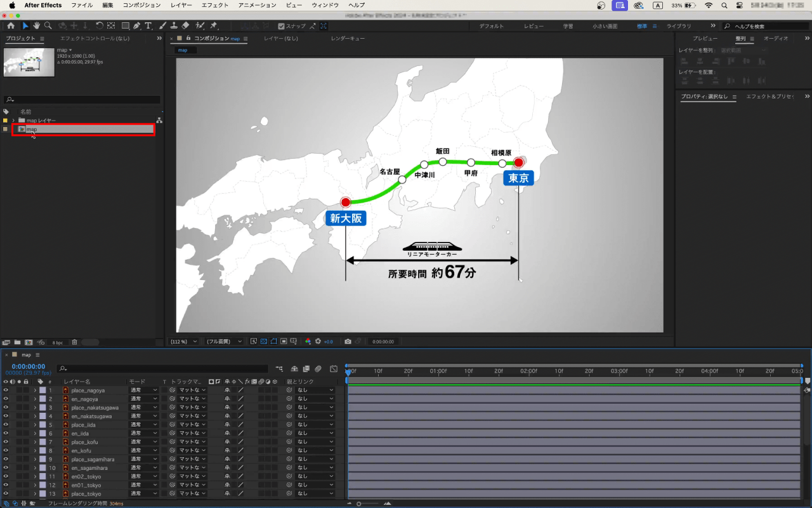812x508 pixels.
Task: Toggle frame blending enable icon in timeline
Action: [306, 368]
